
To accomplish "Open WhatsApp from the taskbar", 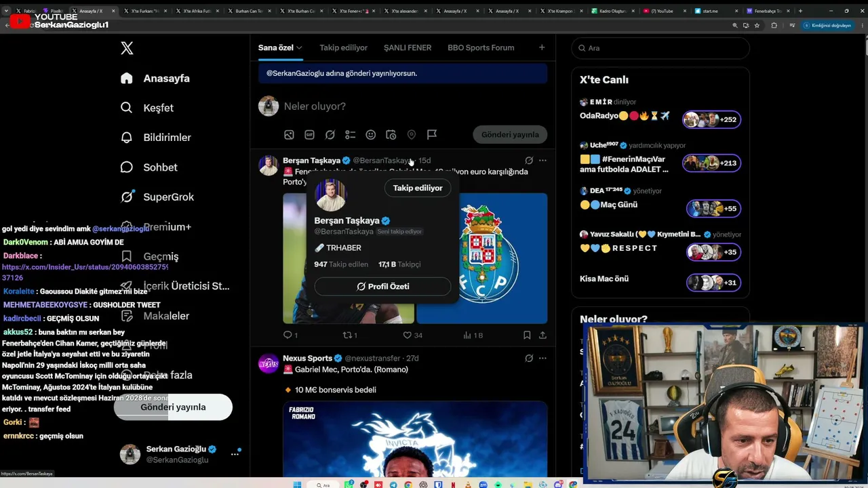I will point(349,485).
